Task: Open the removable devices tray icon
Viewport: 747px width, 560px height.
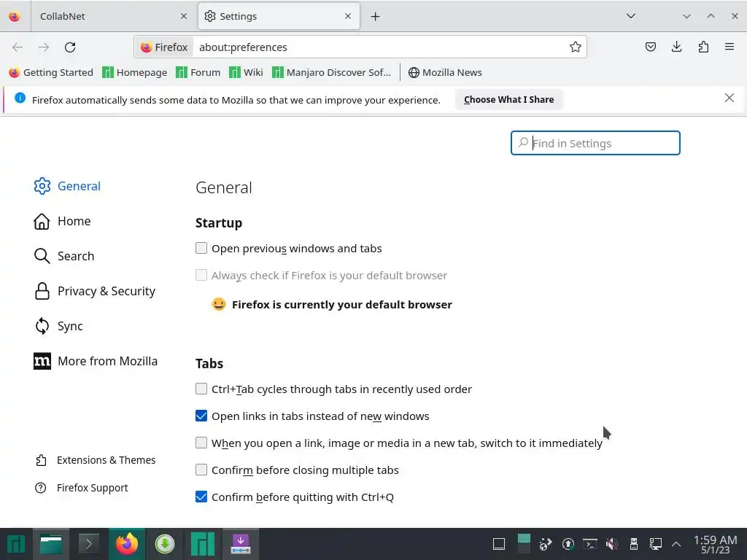Action: (x=634, y=544)
